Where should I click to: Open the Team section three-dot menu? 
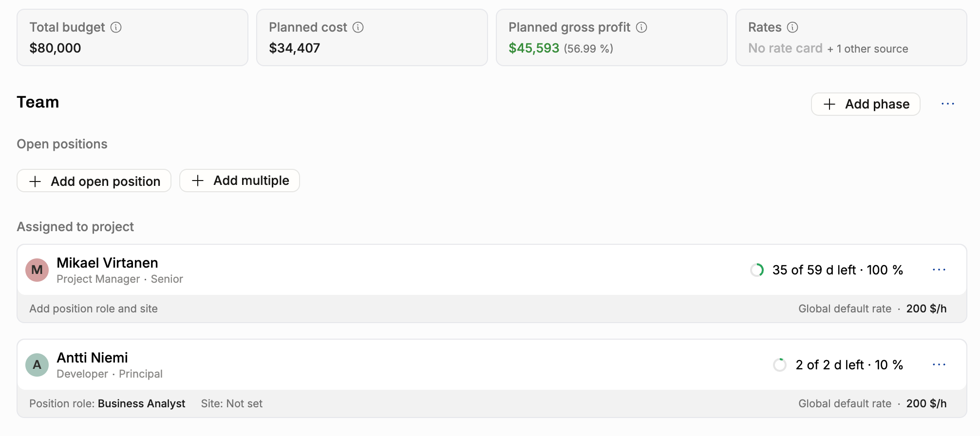click(948, 104)
